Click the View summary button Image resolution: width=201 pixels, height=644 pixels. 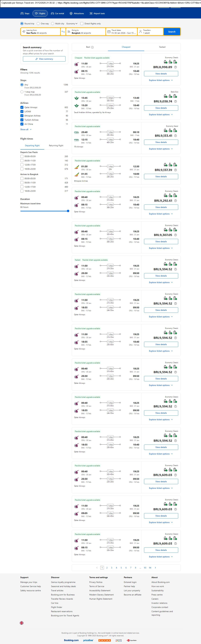pyautogui.click(x=44, y=59)
